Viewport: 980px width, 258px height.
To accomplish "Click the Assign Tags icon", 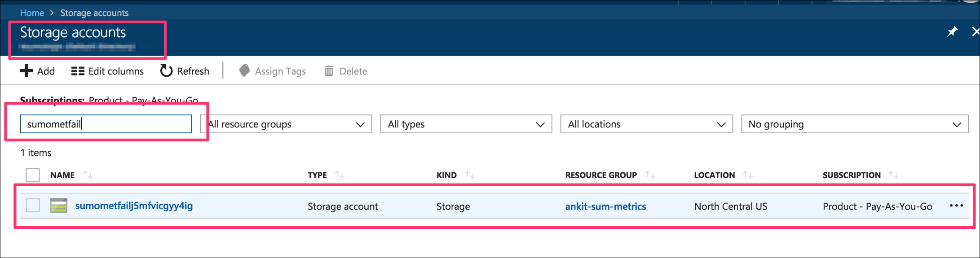I will coord(244,71).
